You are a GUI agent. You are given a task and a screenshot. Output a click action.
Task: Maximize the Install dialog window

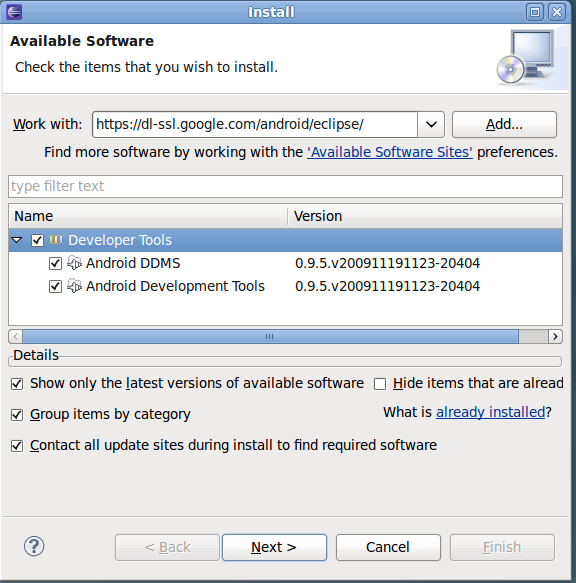[x=535, y=12]
